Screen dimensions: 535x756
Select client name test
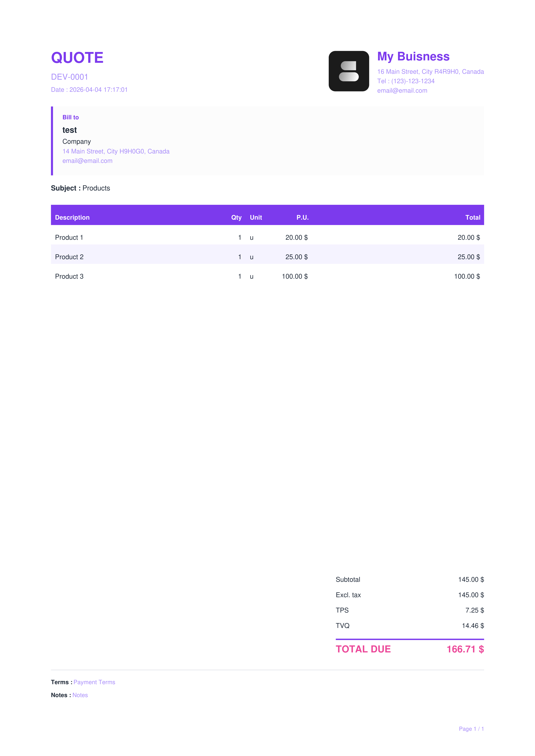[x=69, y=130]
